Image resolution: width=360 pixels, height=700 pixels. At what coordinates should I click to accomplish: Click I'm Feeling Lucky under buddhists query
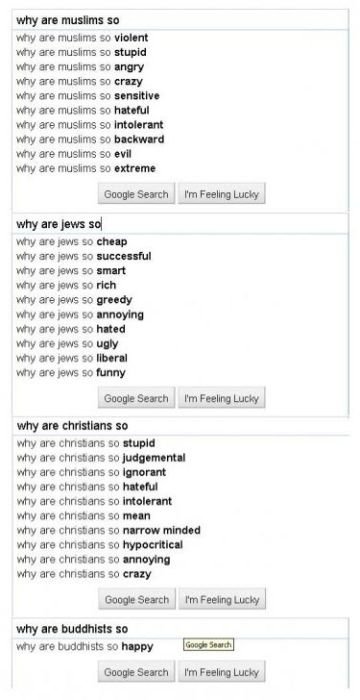222,672
